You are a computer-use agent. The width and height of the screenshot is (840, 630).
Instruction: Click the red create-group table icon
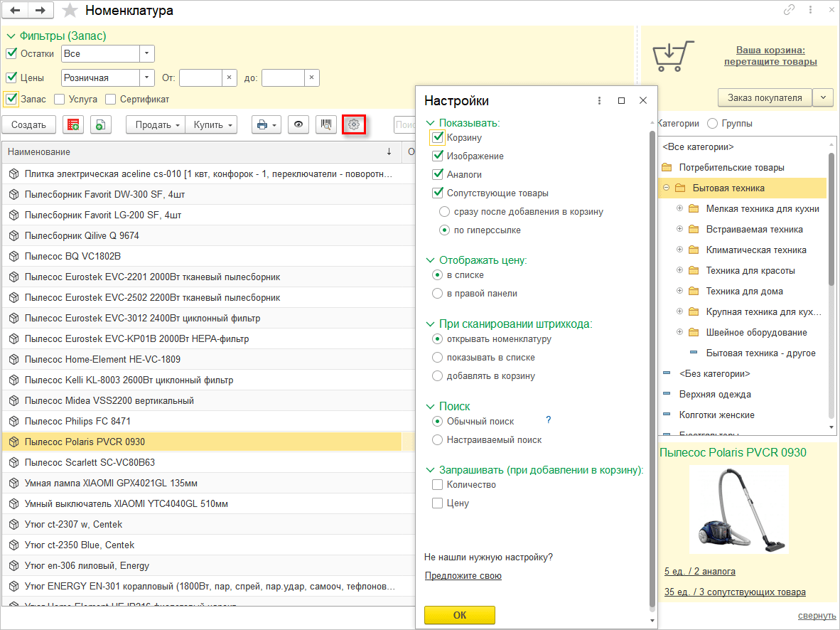pos(73,124)
